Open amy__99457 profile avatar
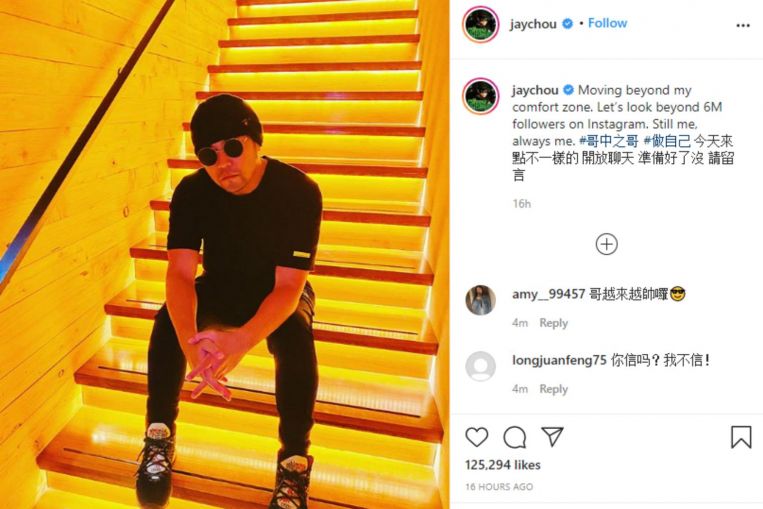 [x=480, y=300]
